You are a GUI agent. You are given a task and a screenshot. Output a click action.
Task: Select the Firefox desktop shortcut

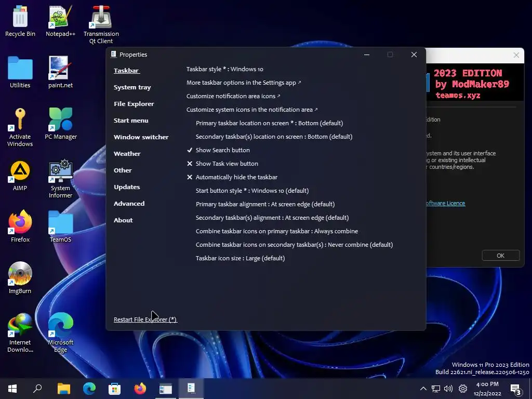coord(20,227)
